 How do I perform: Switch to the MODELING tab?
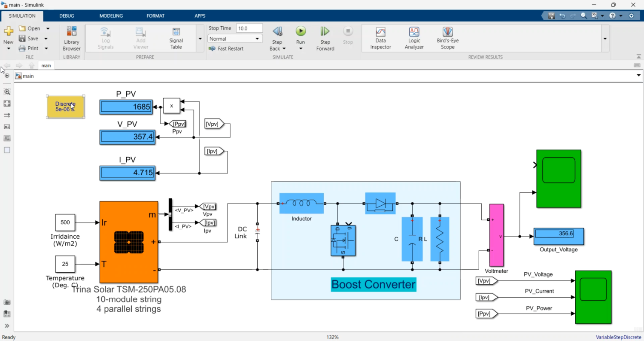(x=111, y=16)
